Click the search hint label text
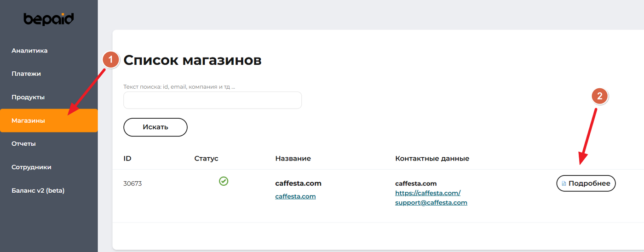 (x=179, y=86)
